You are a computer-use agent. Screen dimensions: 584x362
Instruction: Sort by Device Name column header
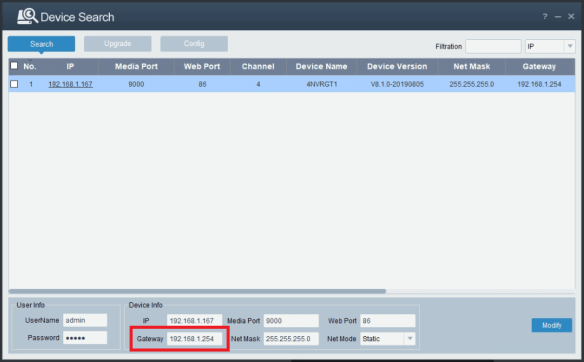[x=321, y=67]
